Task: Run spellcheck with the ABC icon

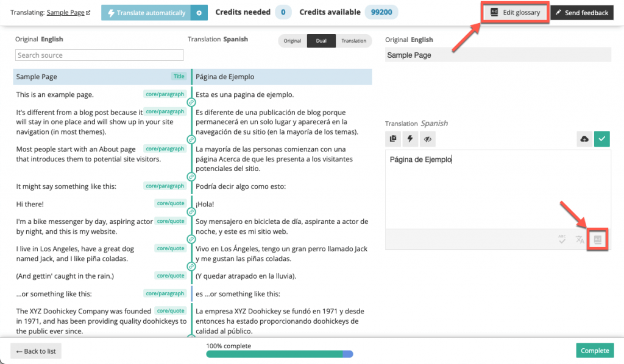Action: click(561, 239)
